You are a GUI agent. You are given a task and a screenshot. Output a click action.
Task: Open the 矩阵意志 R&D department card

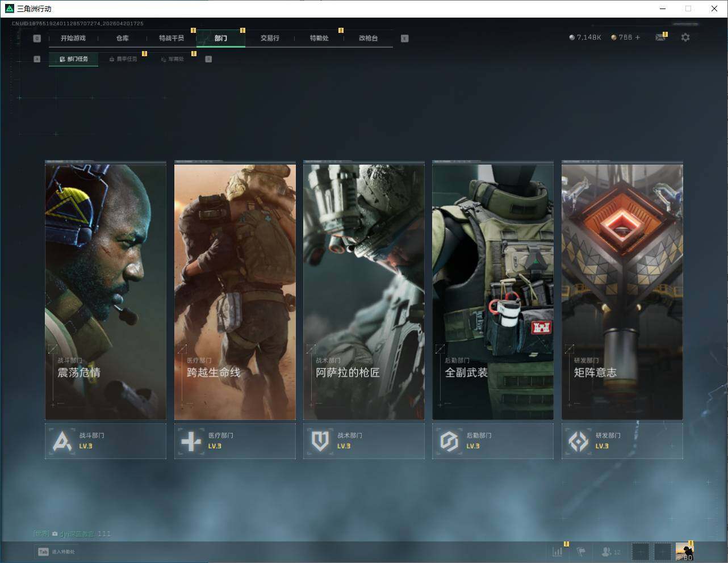pyautogui.click(x=622, y=292)
